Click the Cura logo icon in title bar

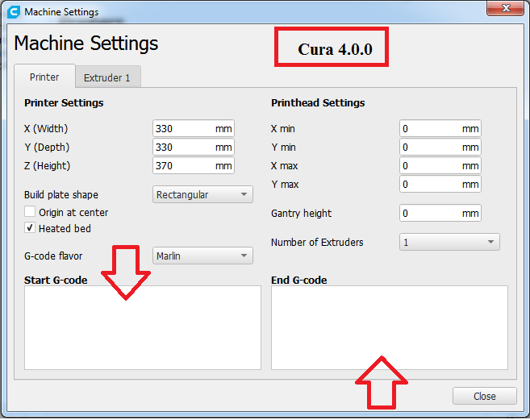[x=14, y=12]
